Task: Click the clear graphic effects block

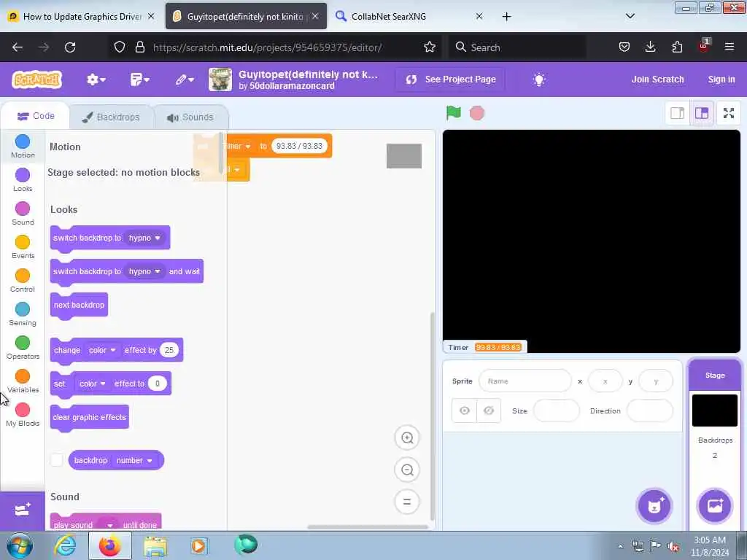Action: [90, 417]
